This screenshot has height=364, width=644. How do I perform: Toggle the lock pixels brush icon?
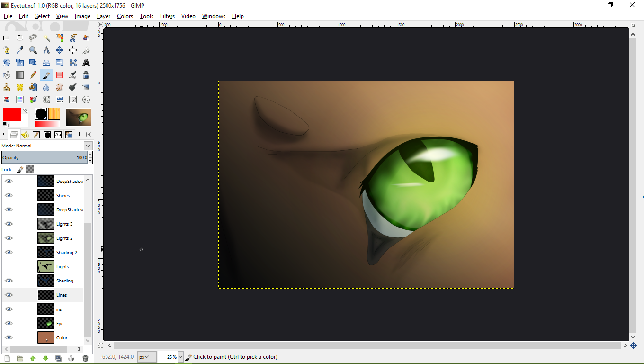pyautogui.click(x=20, y=169)
